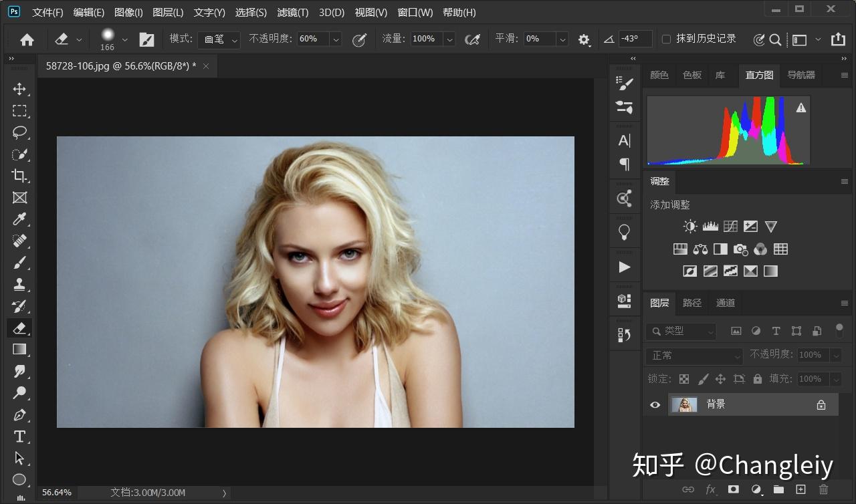Hide the 背景 layer with eye icon
Viewport: 856px width, 504px height.
click(655, 404)
